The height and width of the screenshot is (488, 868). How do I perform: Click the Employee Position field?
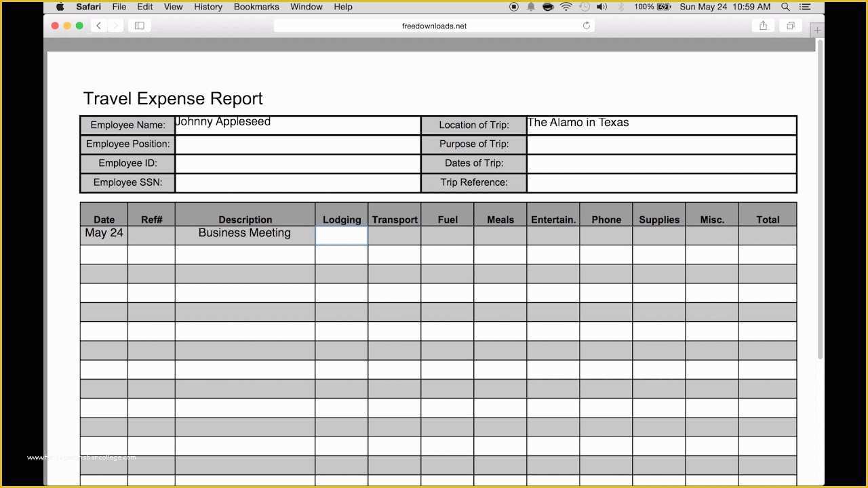click(298, 144)
